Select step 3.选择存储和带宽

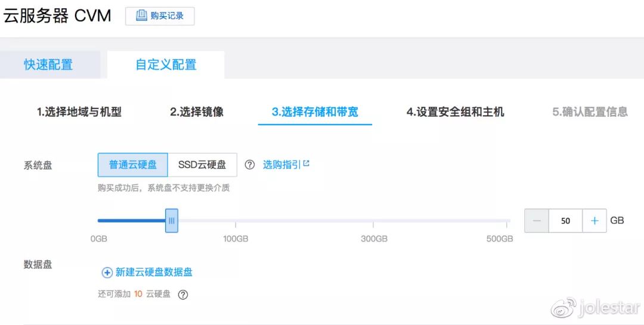[315, 112]
